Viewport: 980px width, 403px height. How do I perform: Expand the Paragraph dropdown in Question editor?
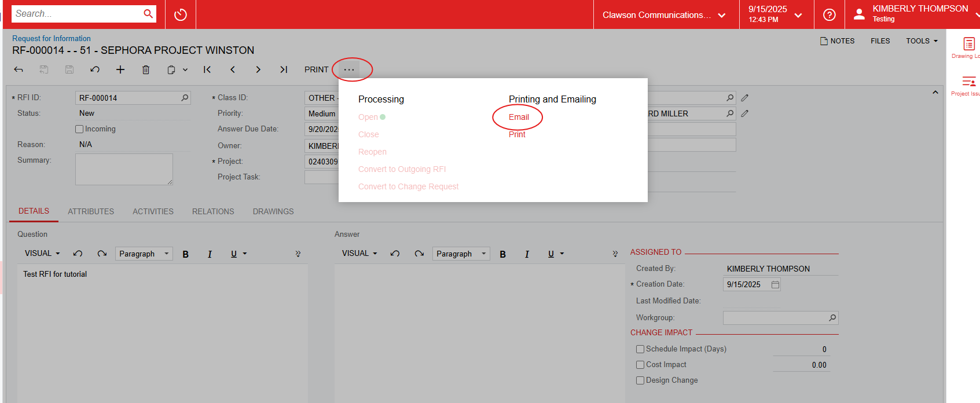tap(144, 254)
